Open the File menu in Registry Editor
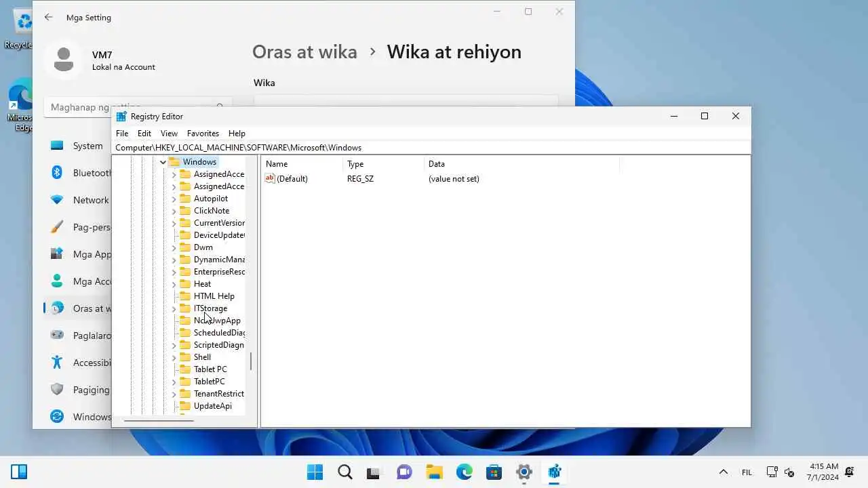The width and height of the screenshot is (868, 488). pos(122,134)
